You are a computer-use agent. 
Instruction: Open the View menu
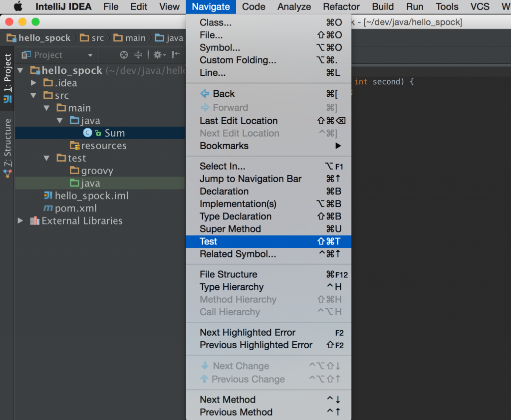(x=169, y=6)
